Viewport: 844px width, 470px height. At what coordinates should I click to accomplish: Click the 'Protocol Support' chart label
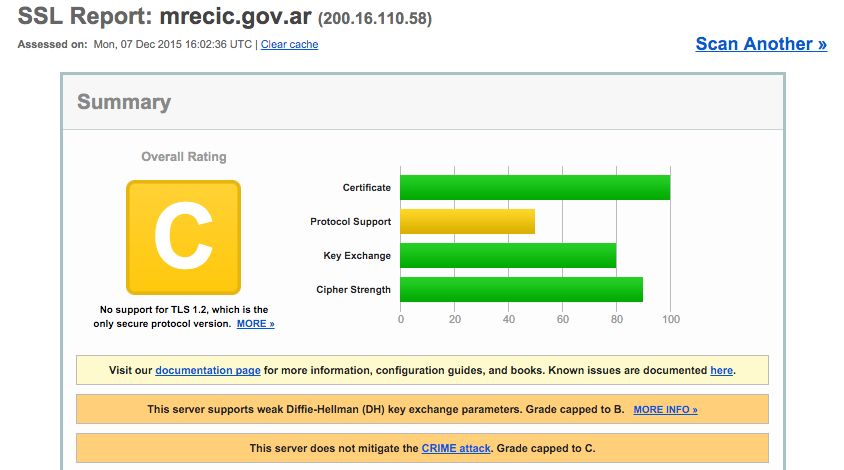350,221
